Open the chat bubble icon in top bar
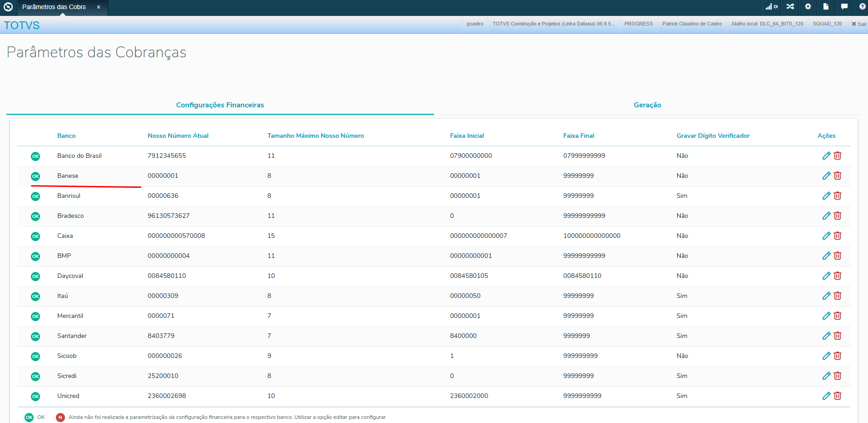 [x=844, y=6]
